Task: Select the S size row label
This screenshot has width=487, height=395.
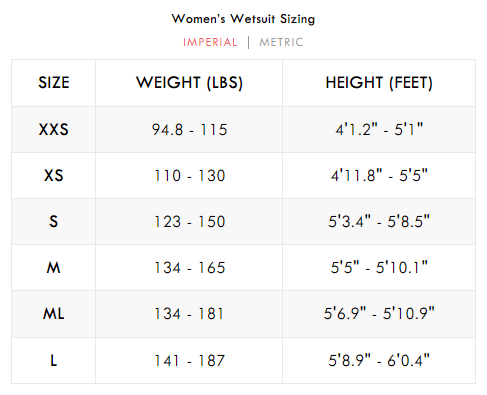Action: 54,221
